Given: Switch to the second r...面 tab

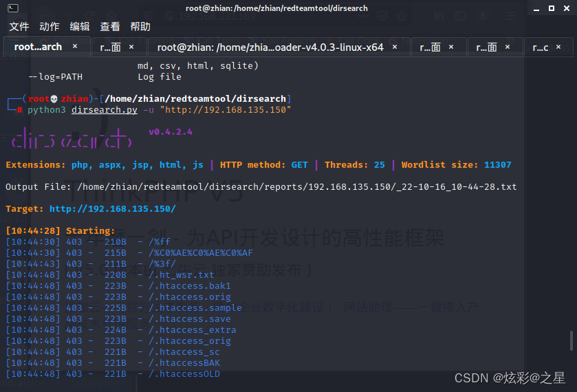Looking at the screenshot, I should pyautogui.click(x=431, y=47).
